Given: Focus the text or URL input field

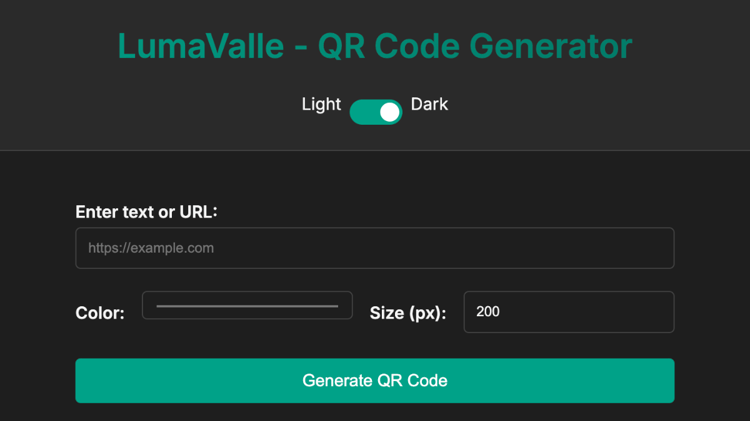Looking at the screenshot, I should 375,248.
